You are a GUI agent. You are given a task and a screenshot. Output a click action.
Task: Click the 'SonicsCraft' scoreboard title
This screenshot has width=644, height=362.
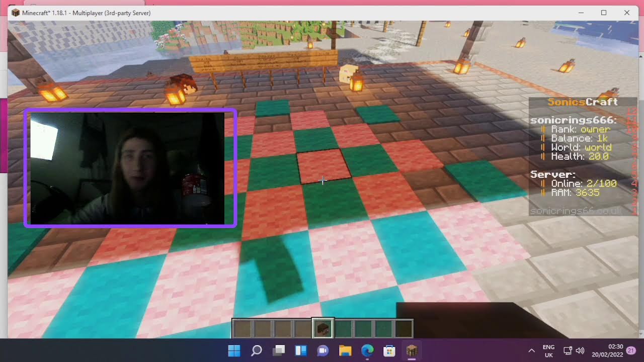click(x=583, y=102)
